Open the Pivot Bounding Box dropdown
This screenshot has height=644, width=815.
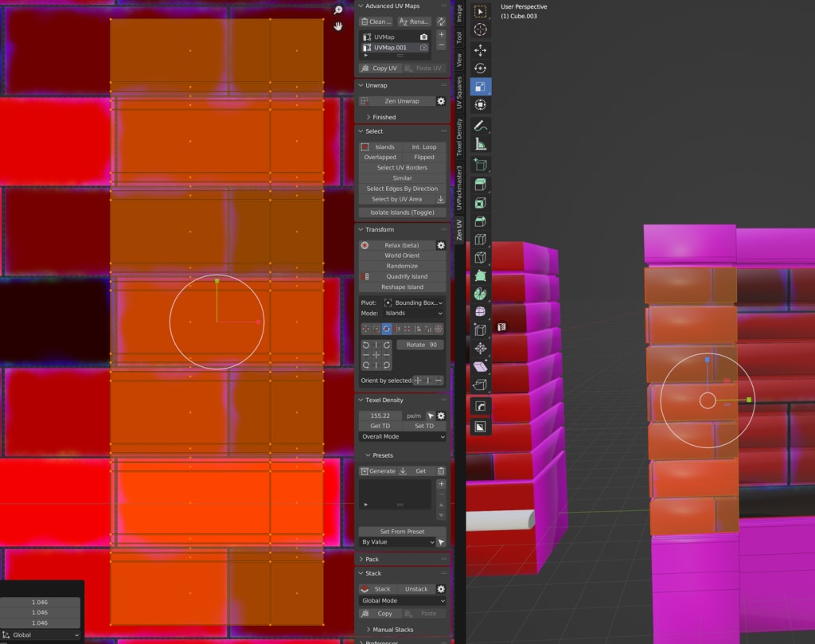point(413,303)
